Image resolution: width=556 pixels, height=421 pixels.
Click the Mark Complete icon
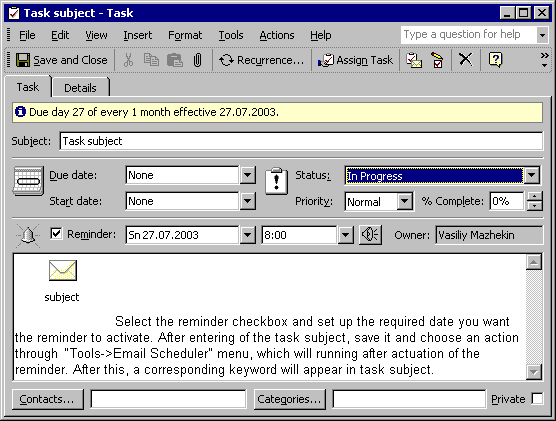438,60
